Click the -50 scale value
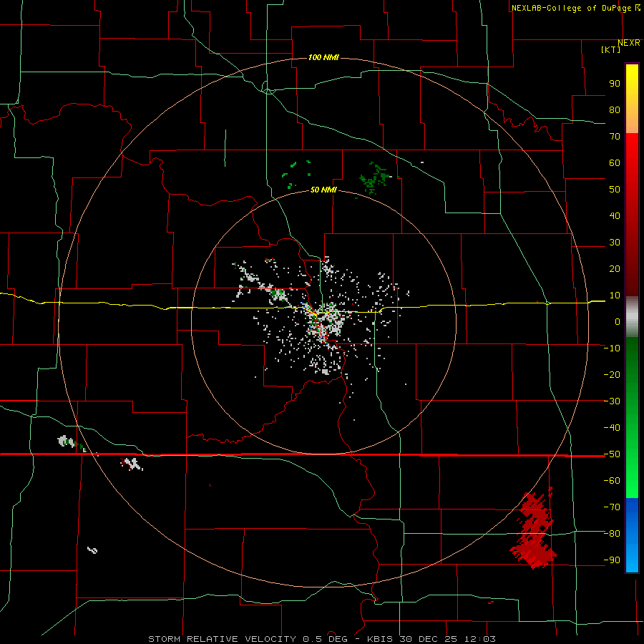Image resolution: width=644 pixels, height=644 pixels. tap(612, 454)
